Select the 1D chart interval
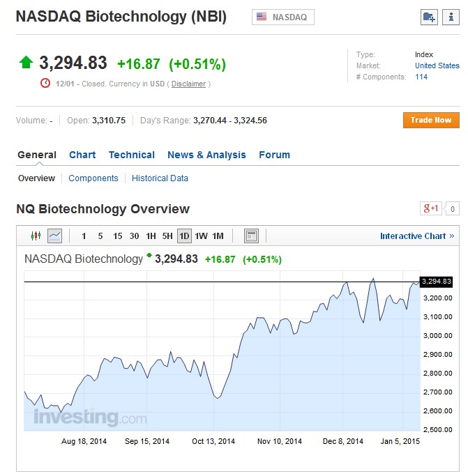468x476 pixels. tap(184, 236)
